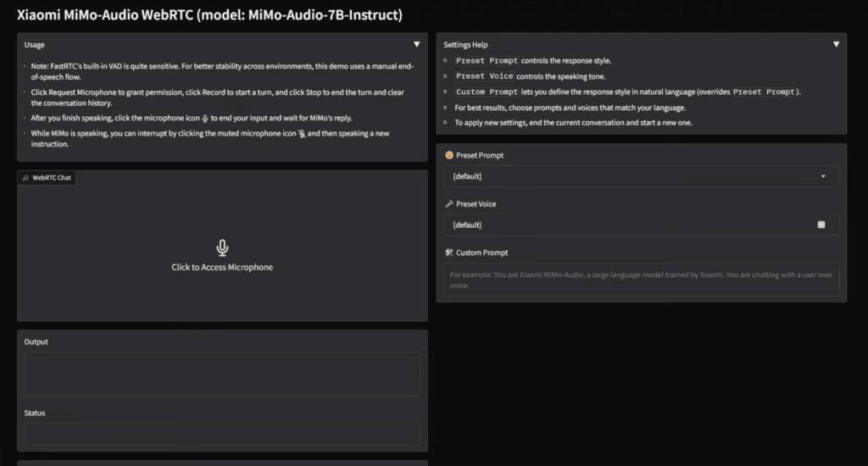Click the muted microphone icon in Usage notes
This screenshot has width=868, height=466.
(301, 134)
